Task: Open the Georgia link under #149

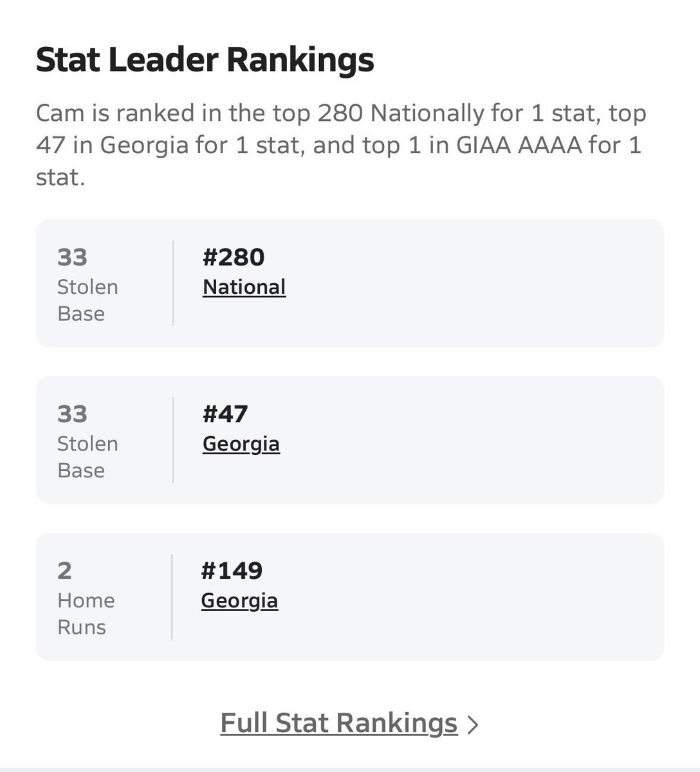Action: coord(239,600)
